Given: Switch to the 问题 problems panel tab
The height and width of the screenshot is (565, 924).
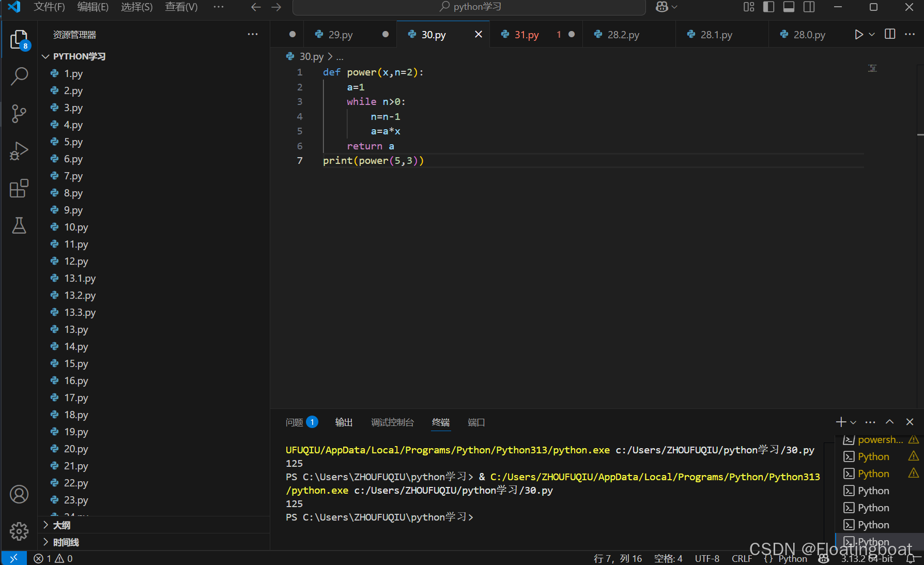Looking at the screenshot, I should (x=295, y=422).
